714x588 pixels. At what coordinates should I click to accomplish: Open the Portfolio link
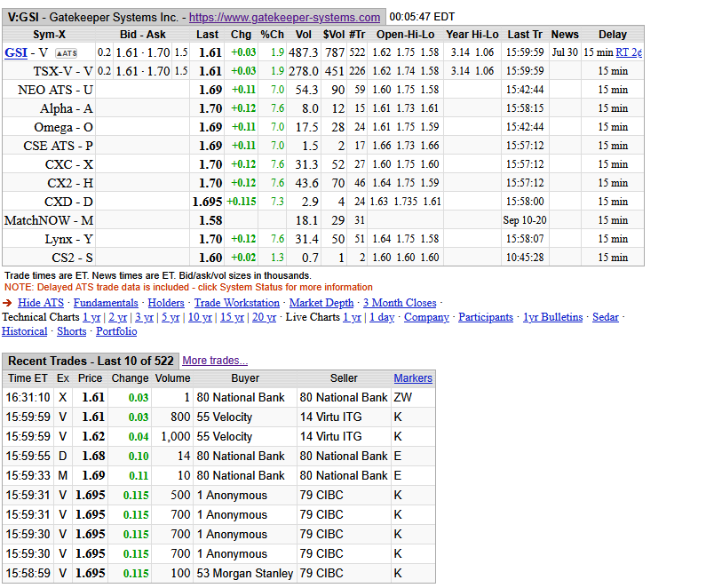click(116, 331)
